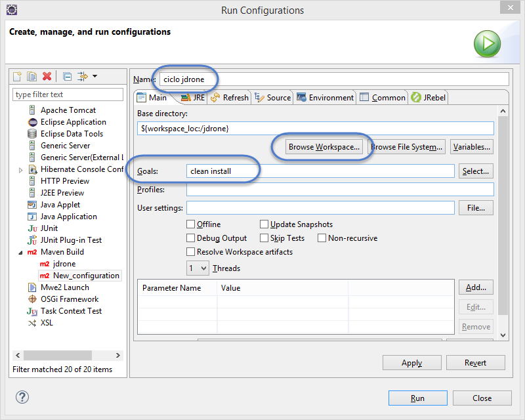Click the Base directory field
525x420 pixels.
(315, 129)
